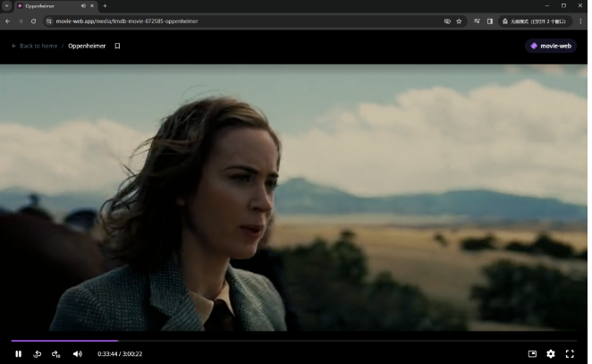Screen dimensions: 592x364
Task: Open the Chrome three-dot menu
Action: tap(581, 21)
